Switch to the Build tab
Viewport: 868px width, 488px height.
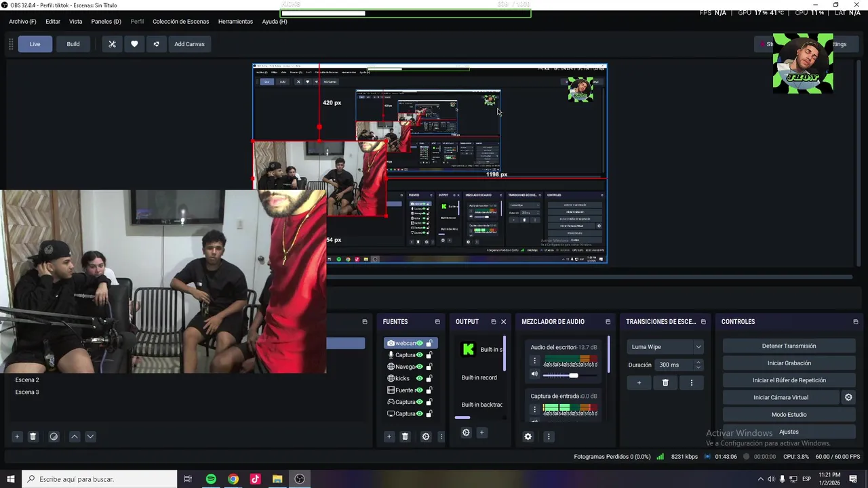click(x=73, y=44)
